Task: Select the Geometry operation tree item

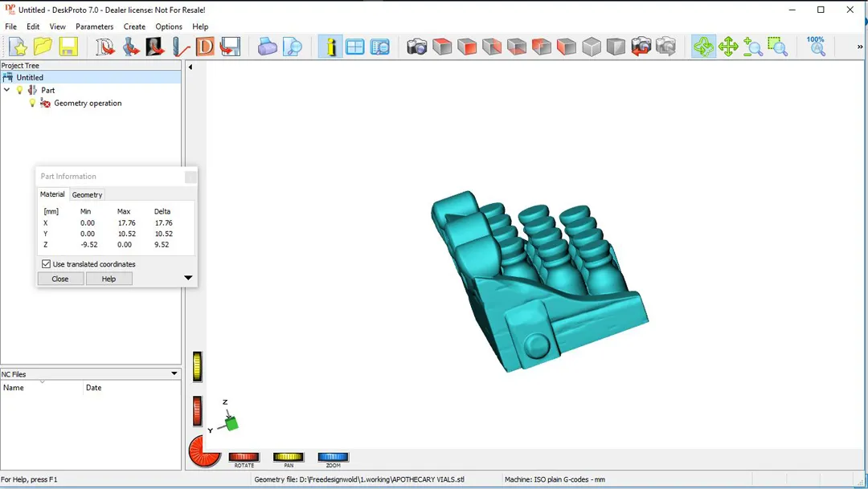Action: point(88,103)
